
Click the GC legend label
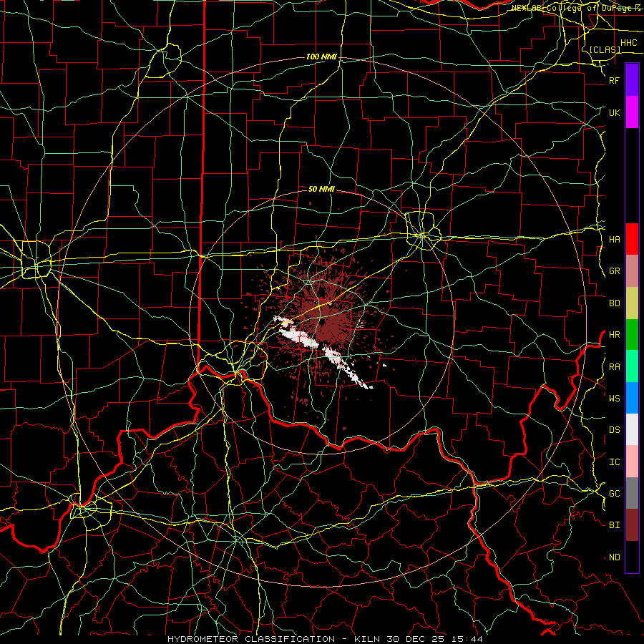[614, 494]
